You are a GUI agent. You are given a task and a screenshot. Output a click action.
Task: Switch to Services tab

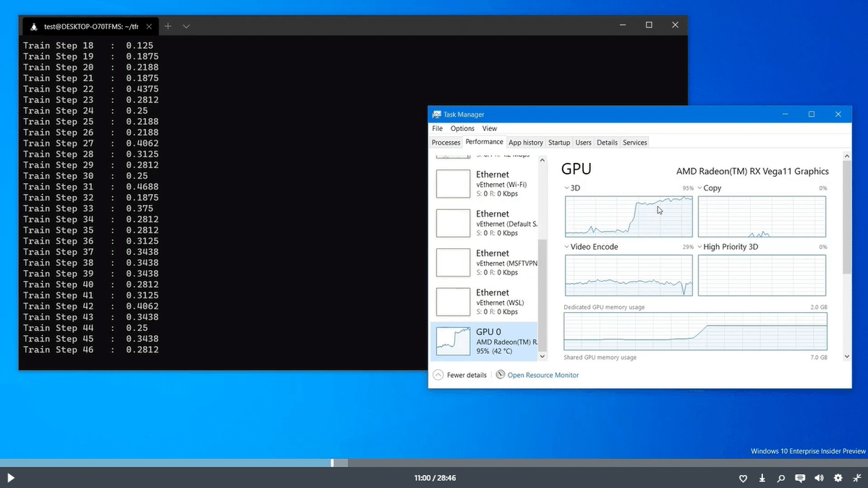[635, 143]
